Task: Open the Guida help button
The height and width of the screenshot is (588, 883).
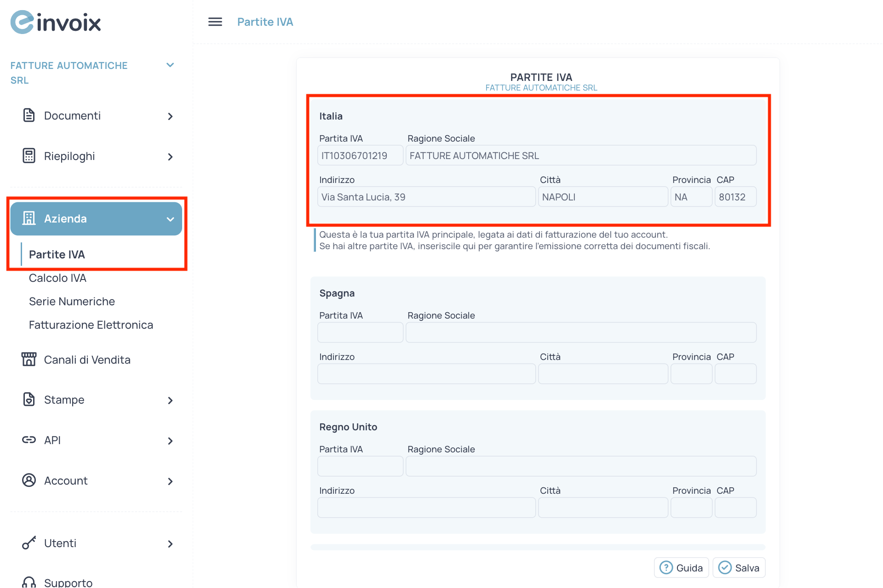Action: click(681, 568)
